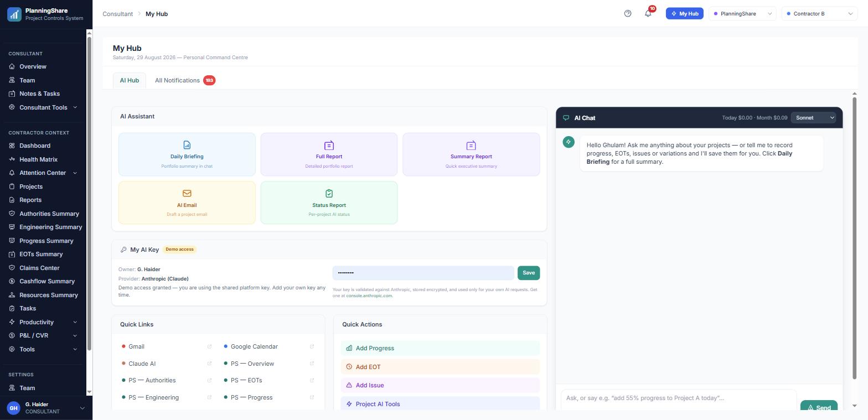
Task: Open the Full Report card
Action: (329, 154)
